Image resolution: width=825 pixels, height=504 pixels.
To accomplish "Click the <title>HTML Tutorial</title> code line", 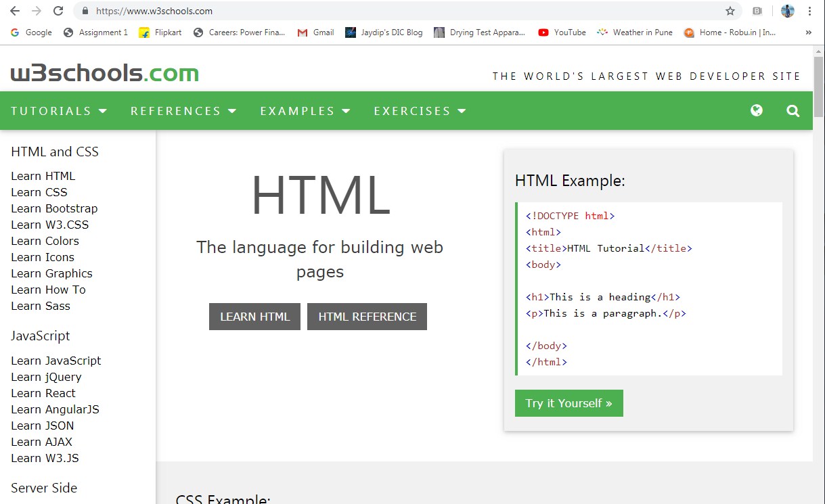I will point(609,248).
